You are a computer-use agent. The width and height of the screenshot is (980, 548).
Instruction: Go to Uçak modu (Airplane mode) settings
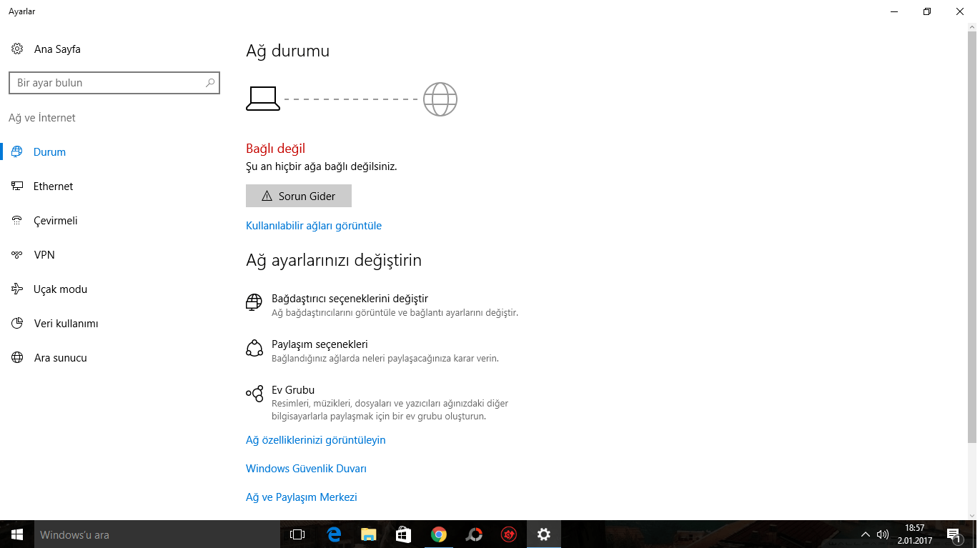point(59,289)
